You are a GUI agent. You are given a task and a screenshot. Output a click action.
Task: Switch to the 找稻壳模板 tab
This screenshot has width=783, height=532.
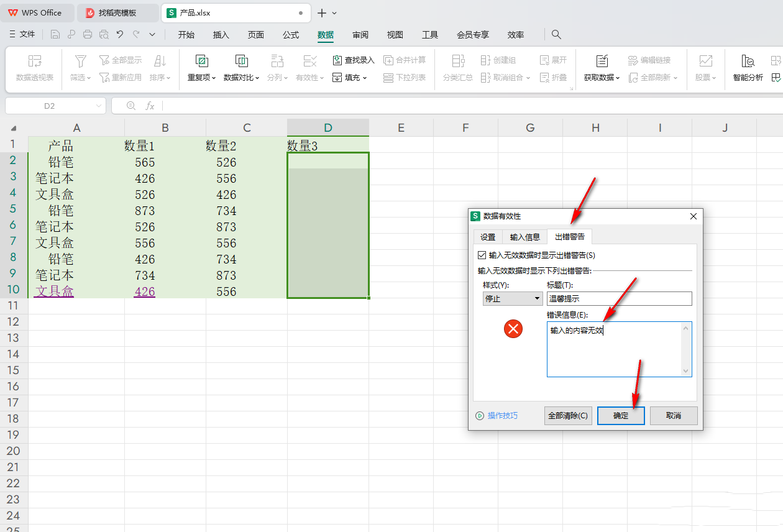[x=117, y=12]
